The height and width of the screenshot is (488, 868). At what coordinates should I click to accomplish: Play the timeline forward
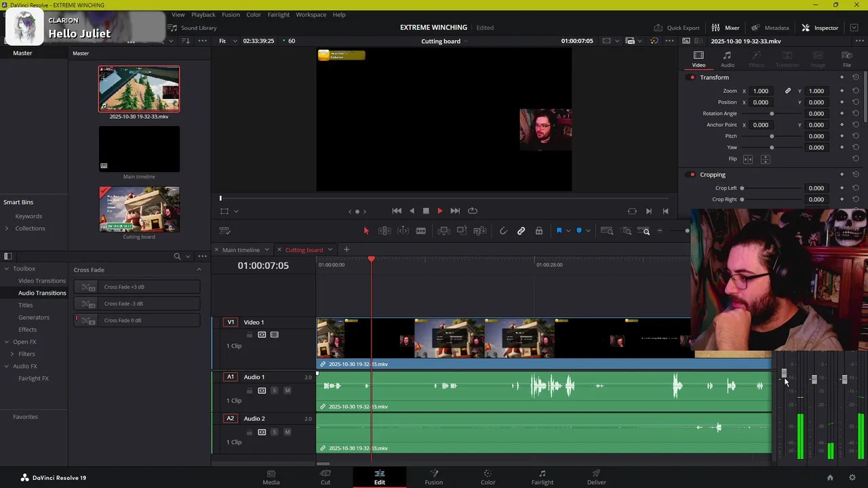439,211
